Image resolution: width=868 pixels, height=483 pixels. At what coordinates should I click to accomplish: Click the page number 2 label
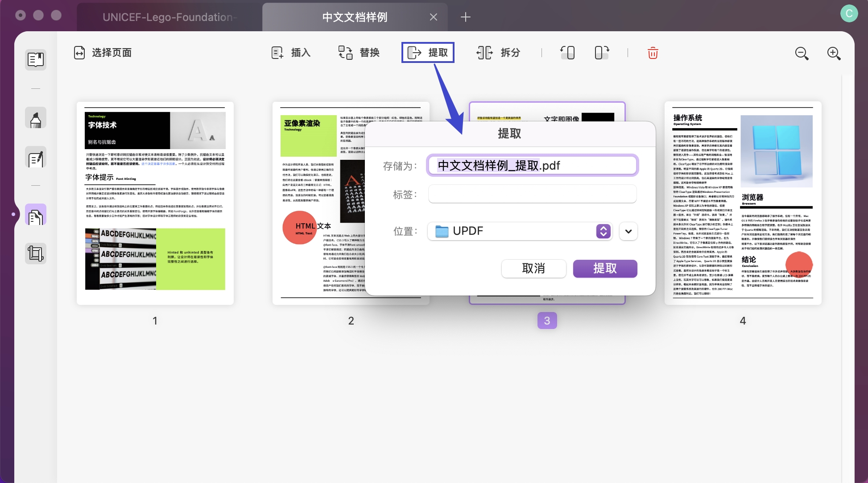click(x=351, y=321)
